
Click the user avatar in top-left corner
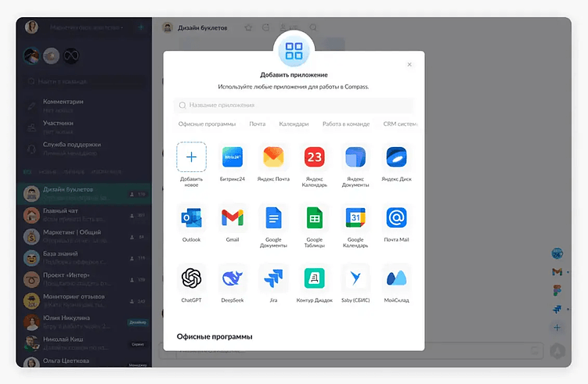coord(31,27)
